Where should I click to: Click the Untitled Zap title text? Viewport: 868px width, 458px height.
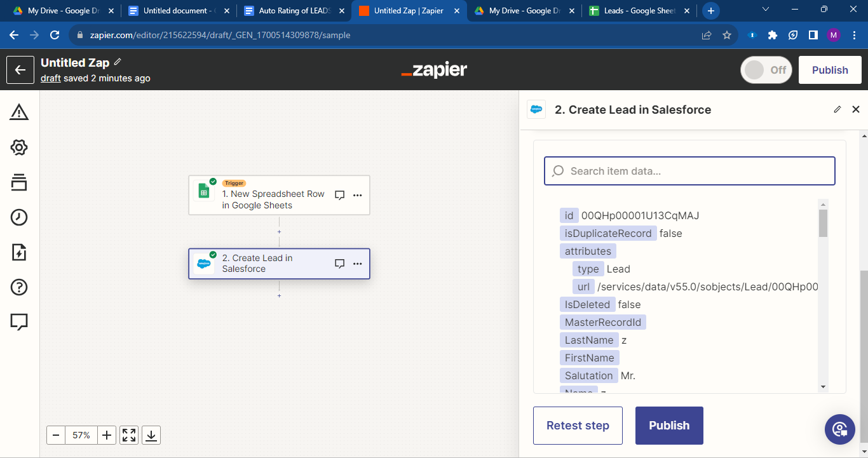coord(75,62)
